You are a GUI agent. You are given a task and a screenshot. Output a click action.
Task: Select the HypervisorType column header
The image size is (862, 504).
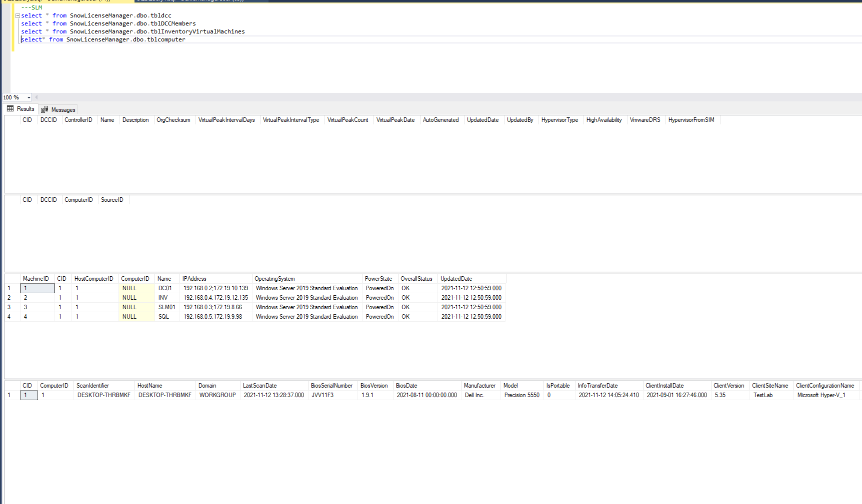[559, 120]
